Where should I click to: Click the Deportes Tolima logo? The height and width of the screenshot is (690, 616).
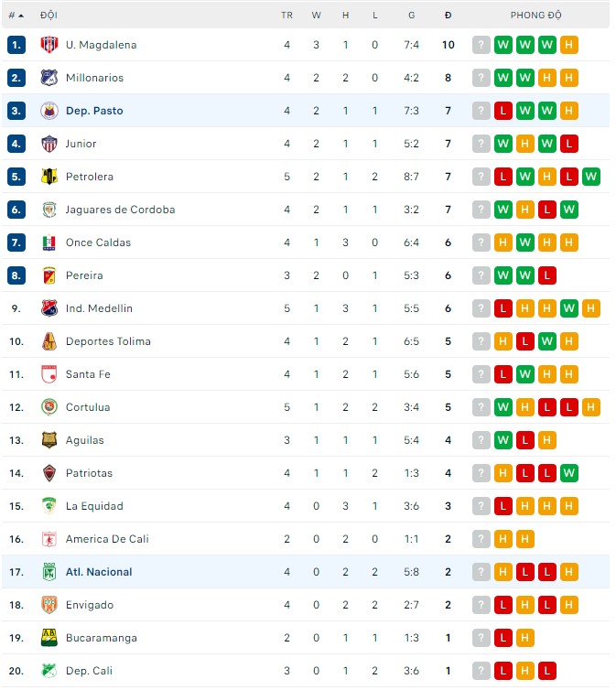[49, 341]
